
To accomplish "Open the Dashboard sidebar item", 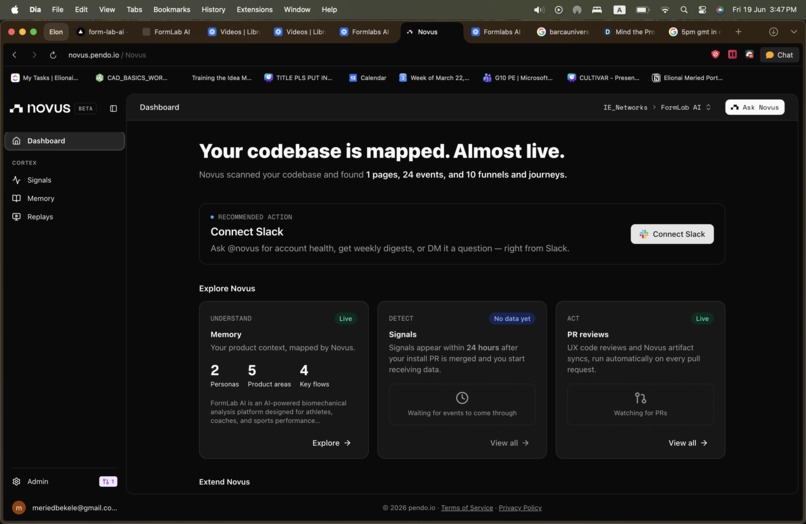I will (x=64, y=141).
